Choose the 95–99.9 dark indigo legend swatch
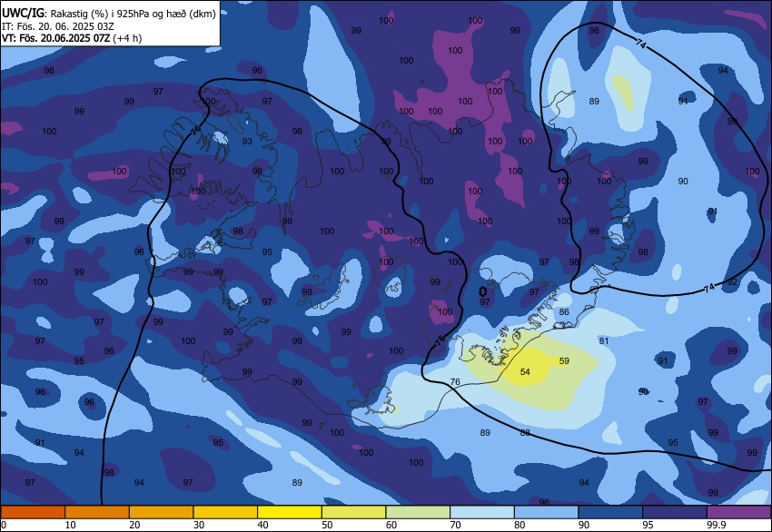This screenshot has height=532, width=772. (675, 512)
